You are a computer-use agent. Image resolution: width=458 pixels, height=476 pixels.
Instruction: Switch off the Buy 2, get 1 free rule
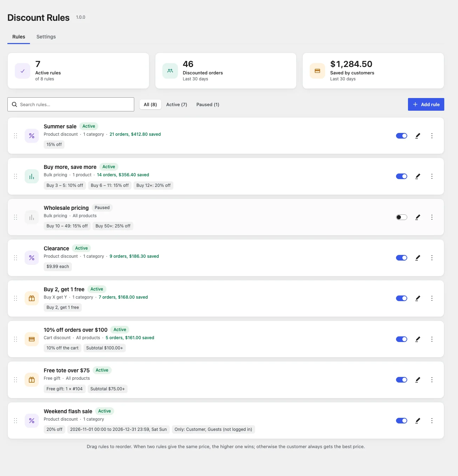click(x=402, y=298)
